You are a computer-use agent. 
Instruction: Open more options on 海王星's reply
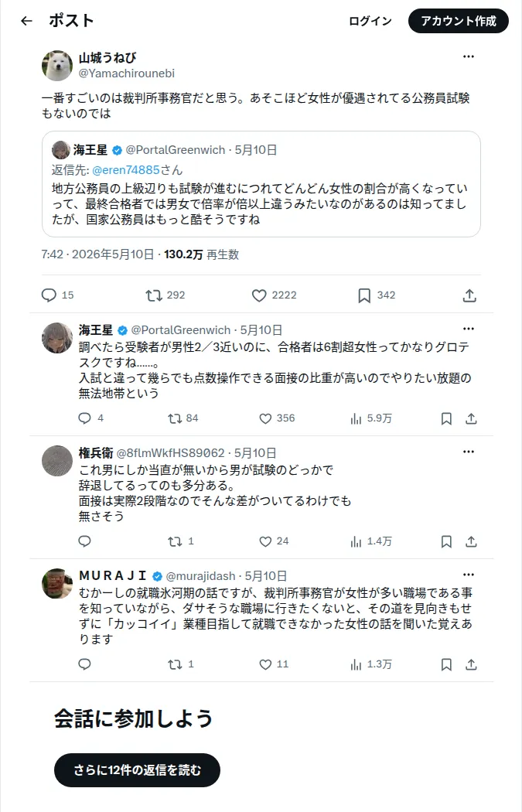469,329
